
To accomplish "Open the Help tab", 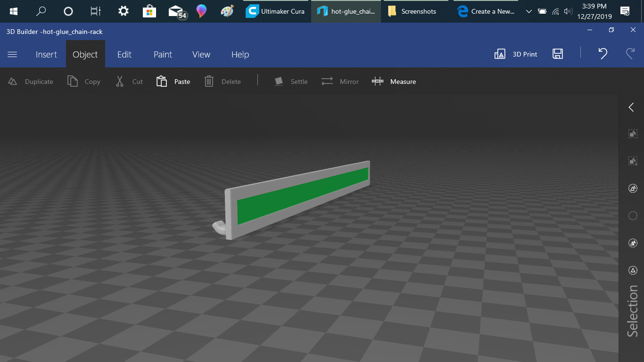I will (240, 54).
